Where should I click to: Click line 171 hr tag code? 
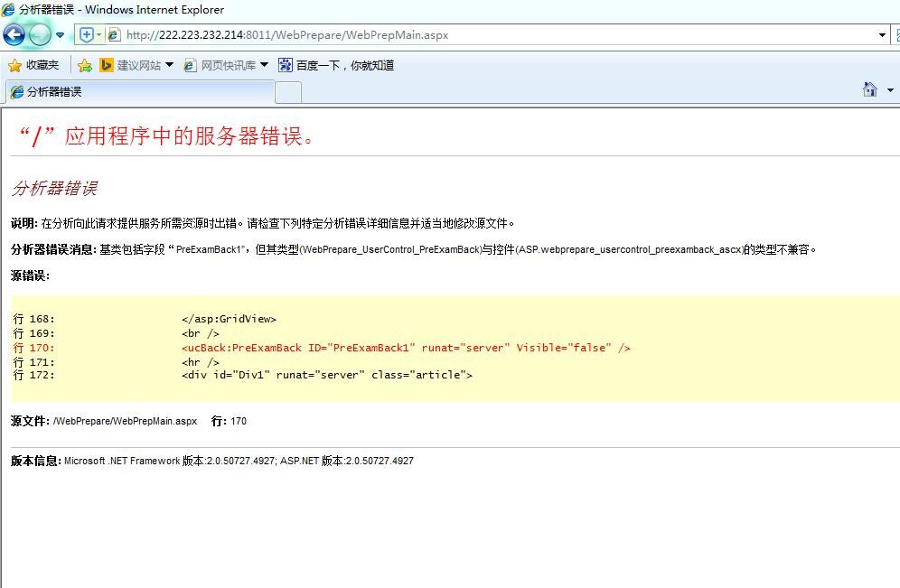tap(201, 362)
